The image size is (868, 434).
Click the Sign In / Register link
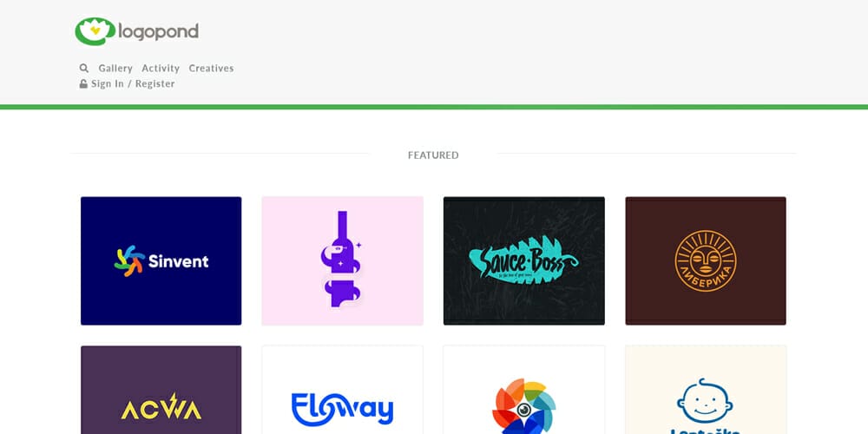coord(133,83)
